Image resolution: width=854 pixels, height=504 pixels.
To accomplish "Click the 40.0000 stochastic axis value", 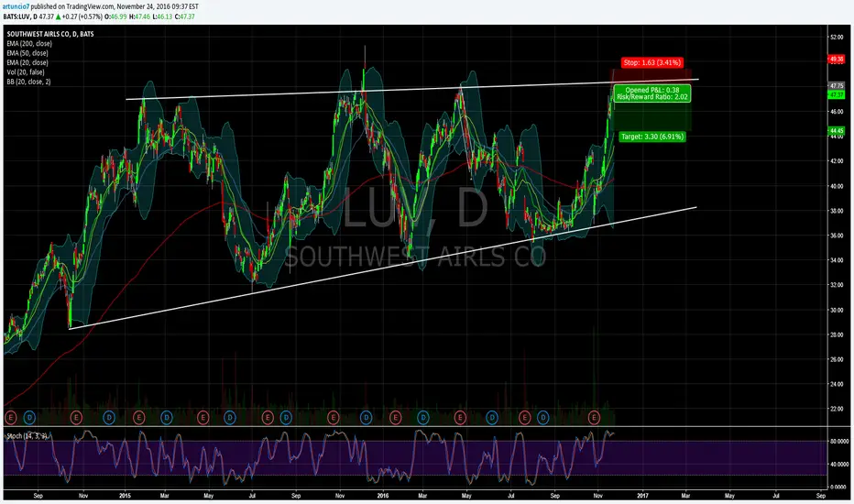I will (x=838, y=465).
